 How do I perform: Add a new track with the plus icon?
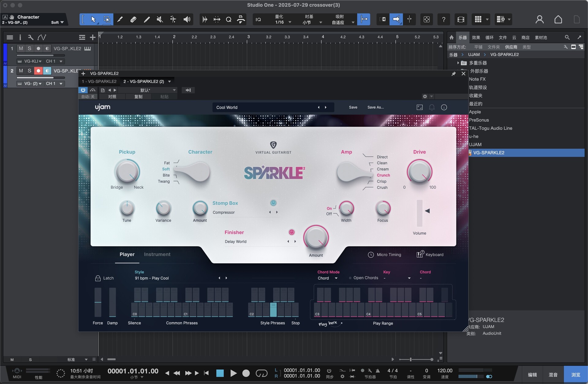coord(92,37)
